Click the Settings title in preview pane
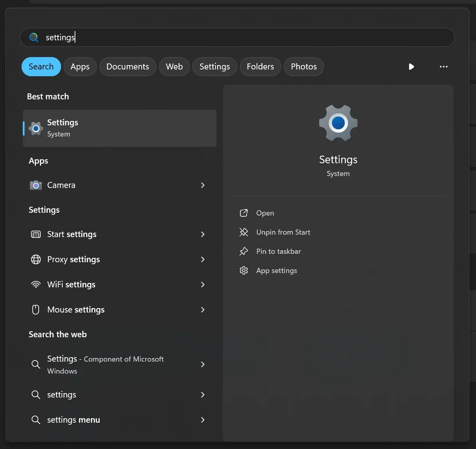The image size is (476, 449). click(338, 160)
